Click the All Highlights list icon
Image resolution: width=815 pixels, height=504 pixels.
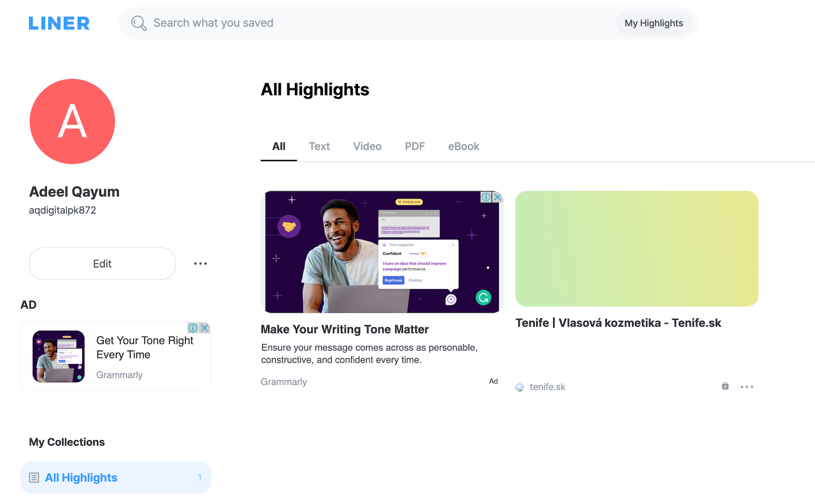click(34, 478)
